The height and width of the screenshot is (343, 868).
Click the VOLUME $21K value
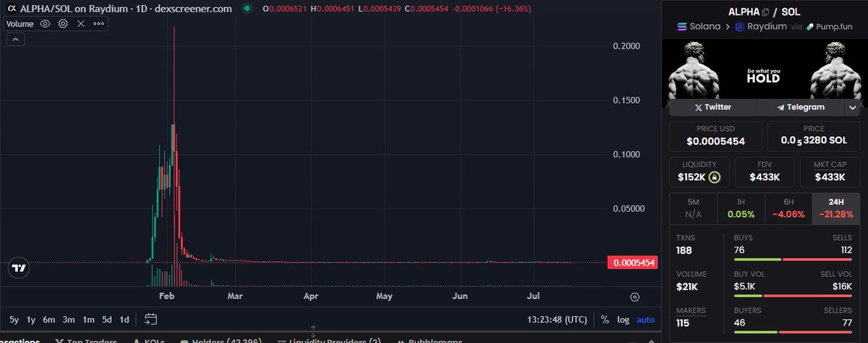point(686,287)
